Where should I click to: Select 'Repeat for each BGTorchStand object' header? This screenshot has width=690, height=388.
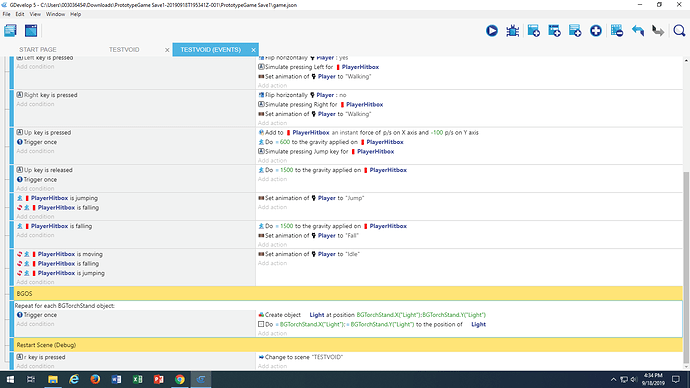coord(65,305)
